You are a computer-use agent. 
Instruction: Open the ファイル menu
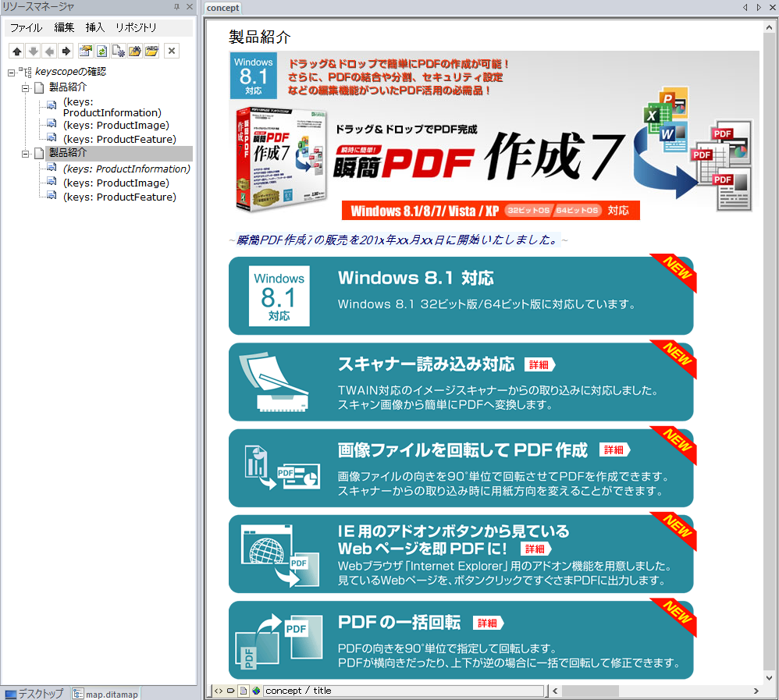[x=27, y=28]
